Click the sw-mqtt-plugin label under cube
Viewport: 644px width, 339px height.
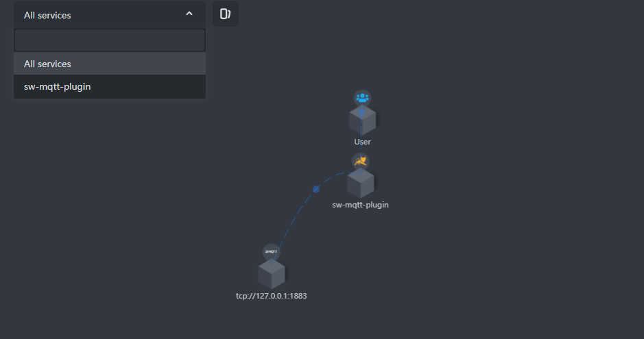coord(360,205)
